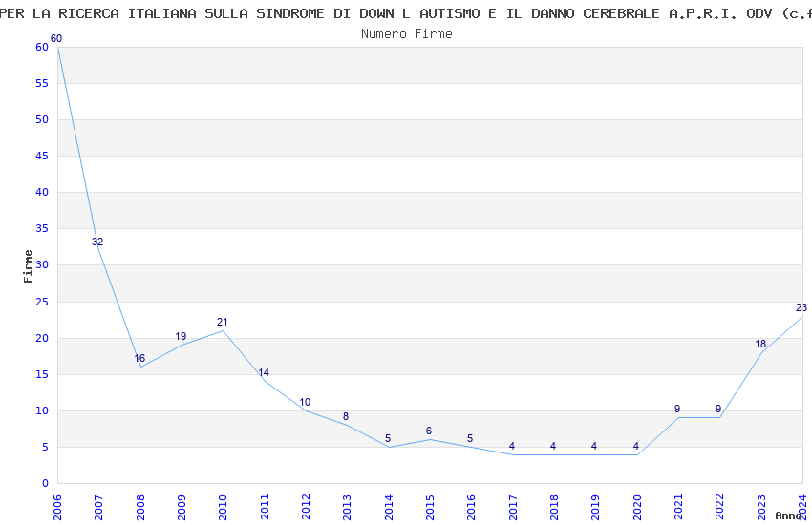
Task: Click the data label 14 for 2011
Action: point(264,372)
